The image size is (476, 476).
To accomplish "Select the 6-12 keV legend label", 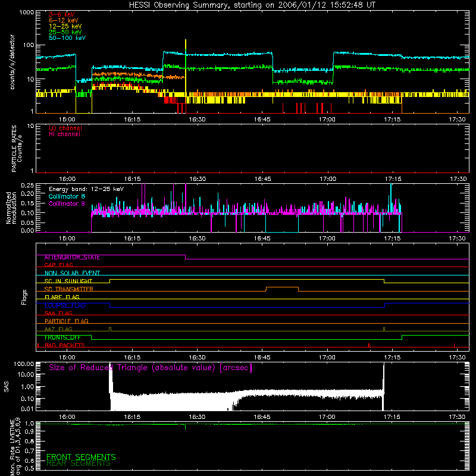I will [64, 20].
